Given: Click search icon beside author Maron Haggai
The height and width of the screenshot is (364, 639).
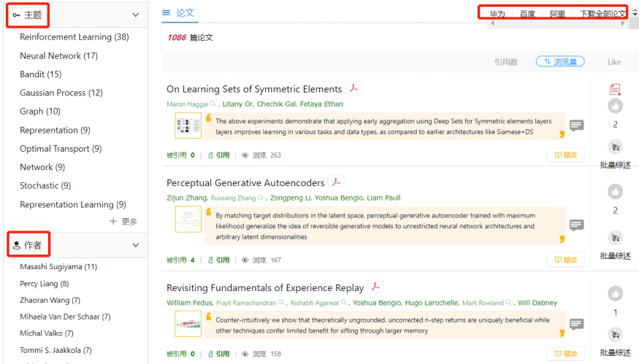Looking at the screenshot, I should click(214, 104).
